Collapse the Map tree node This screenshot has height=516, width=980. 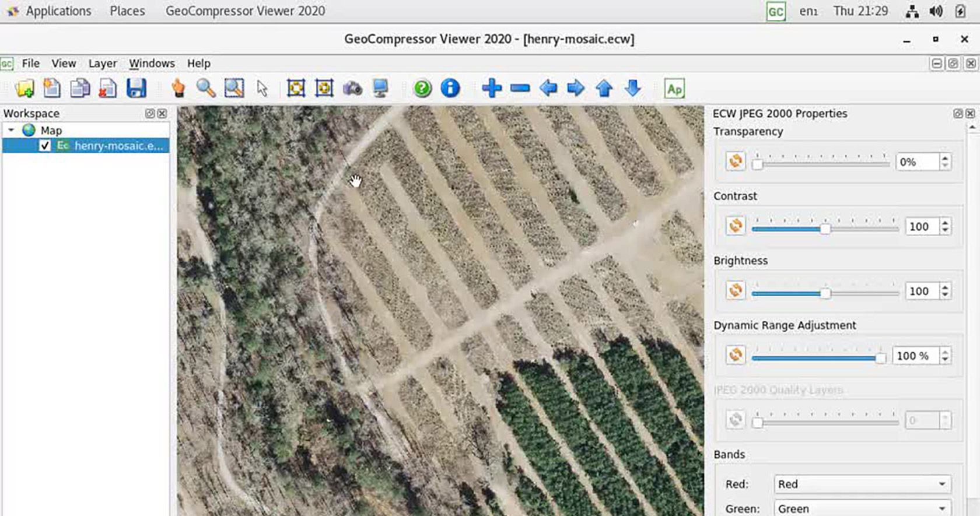pyautogui.click(x=11, y=130)
